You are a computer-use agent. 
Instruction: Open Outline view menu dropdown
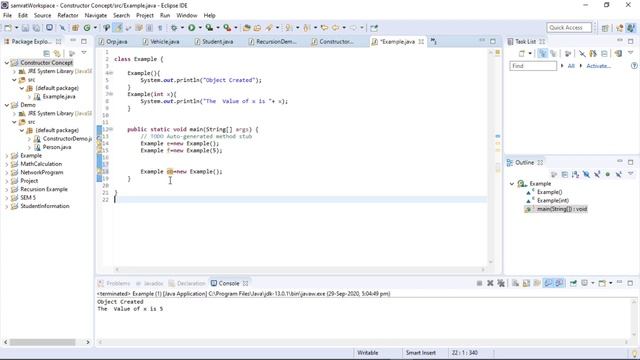pyautogui.click(x=631, y=174)
